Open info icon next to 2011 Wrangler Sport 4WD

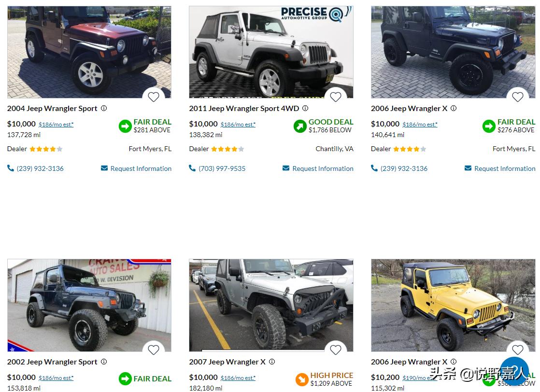[305, 108]
